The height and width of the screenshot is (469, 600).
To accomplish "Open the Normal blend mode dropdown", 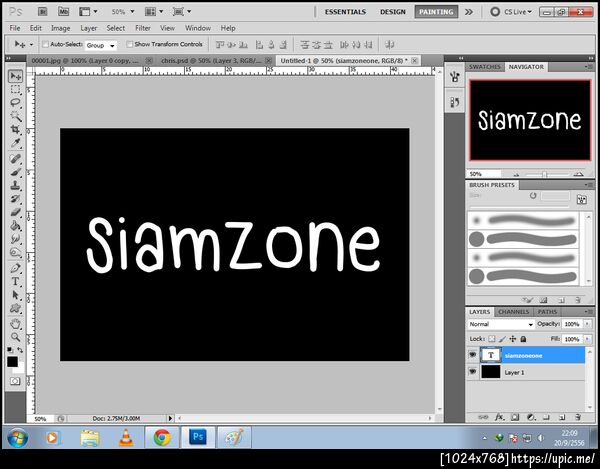I will [501, 324].
